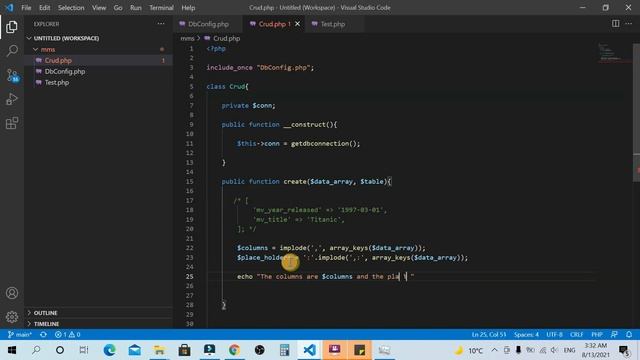Open the Source Control view
This screenshot has height=360, width=640.
click(12, 75)
